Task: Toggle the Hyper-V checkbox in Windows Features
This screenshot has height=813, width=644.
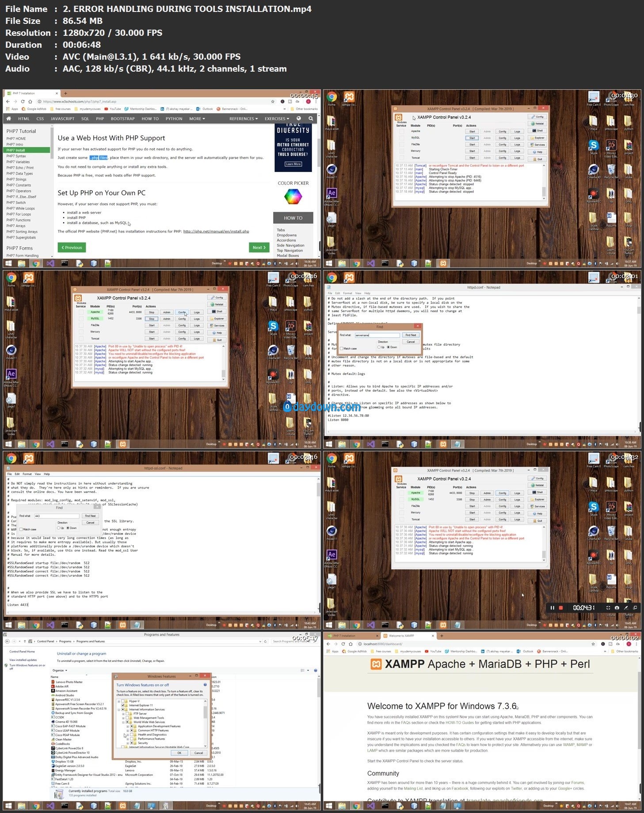Action: (123, 701)
